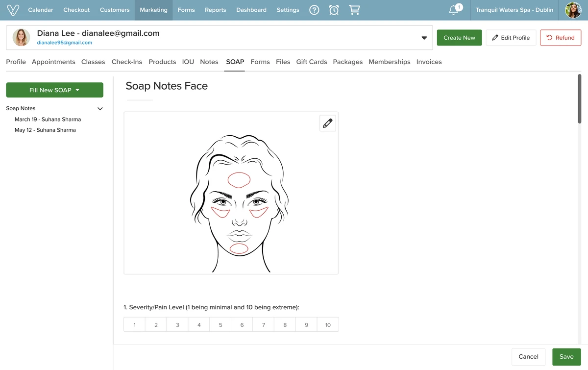Select severity level 2
This screenshot has width=588, height=370.
click(156, 324)
